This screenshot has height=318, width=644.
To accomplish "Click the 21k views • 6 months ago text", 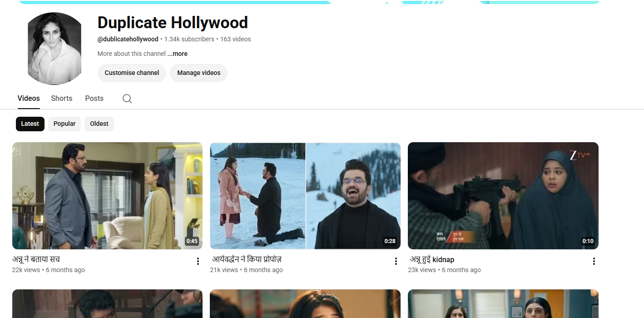I will [x=247, y=270].
